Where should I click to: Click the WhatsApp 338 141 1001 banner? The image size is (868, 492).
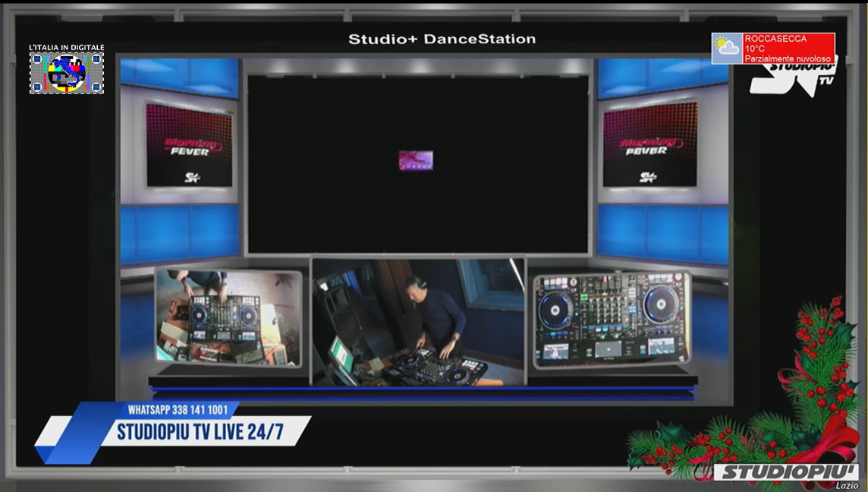point(178,410)
